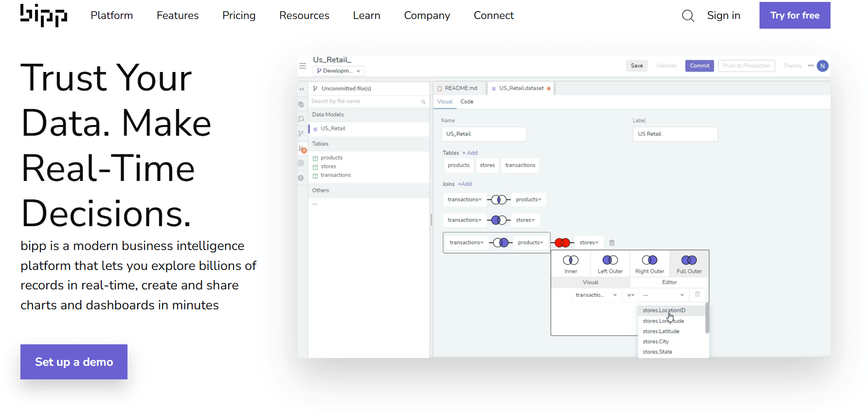Image resolution: width=868 pixels, height=411 pixels.
Task: Select the Left Outer join type
Action: coord(610,264)
